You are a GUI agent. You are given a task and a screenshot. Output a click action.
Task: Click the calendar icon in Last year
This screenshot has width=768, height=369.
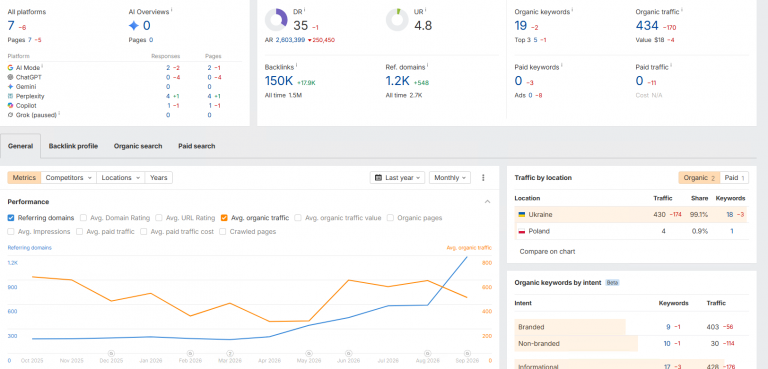pyautogui.click(x=378, y=178)
